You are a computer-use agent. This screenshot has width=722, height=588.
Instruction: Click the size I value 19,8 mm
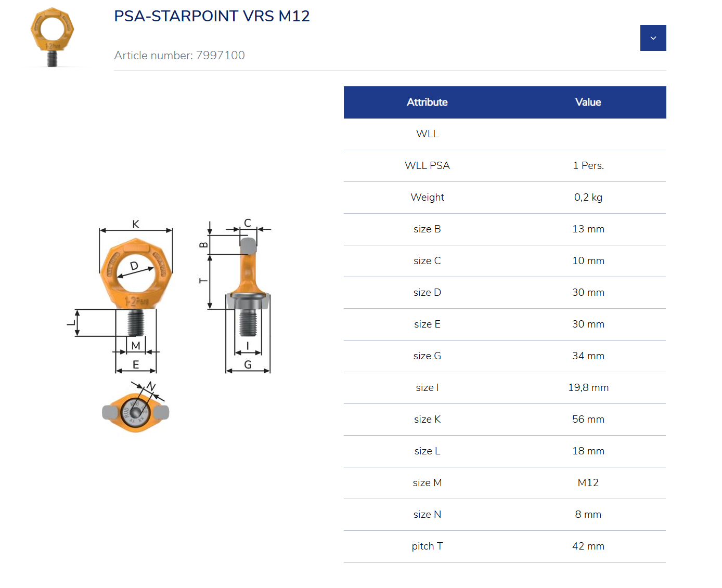point(588,387)
